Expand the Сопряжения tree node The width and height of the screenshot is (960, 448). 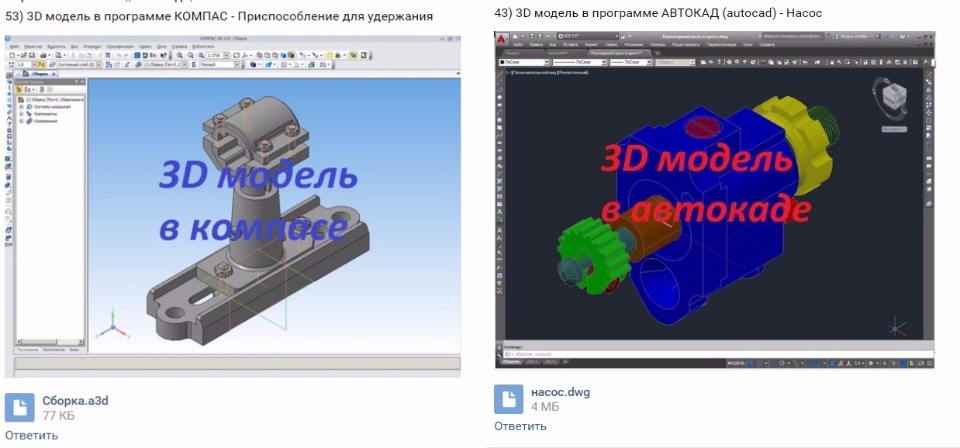tap(21, 121)
